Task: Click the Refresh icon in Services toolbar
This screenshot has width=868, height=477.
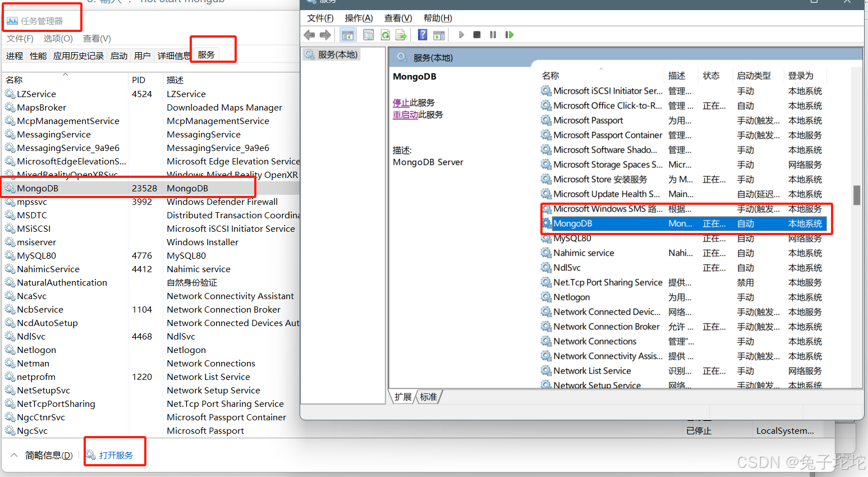Action: point(385,35)
